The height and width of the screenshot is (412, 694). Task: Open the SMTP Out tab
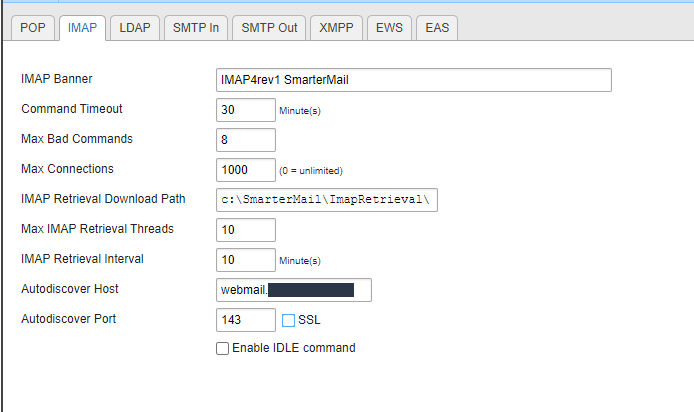point(269,28)
